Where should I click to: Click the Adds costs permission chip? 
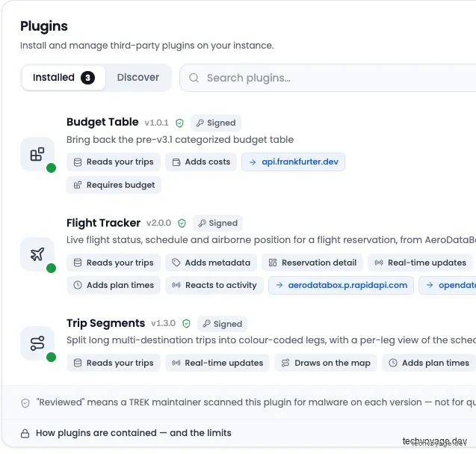[201, 162]
